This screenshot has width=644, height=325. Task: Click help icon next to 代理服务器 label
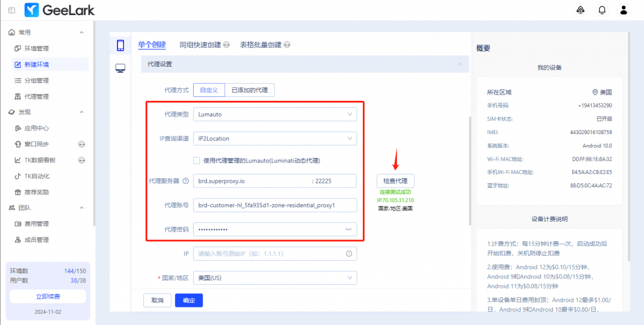[x=186, y=181]
